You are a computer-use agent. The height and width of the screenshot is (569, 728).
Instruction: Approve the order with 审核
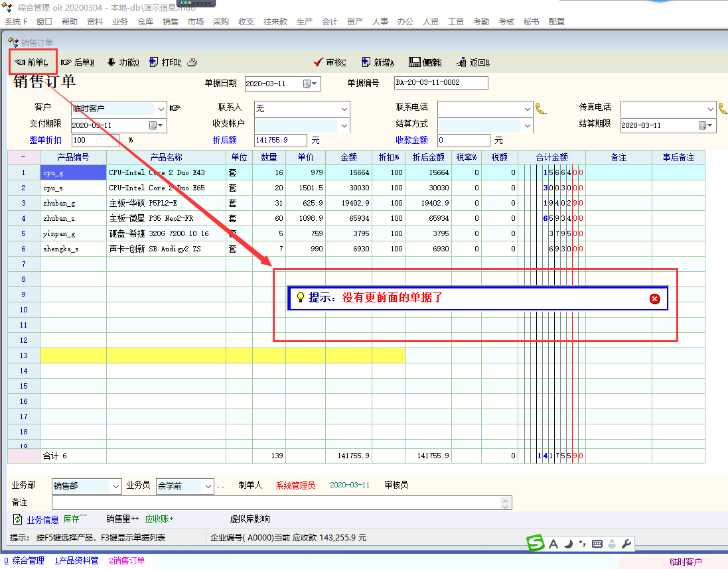[330, 62]
